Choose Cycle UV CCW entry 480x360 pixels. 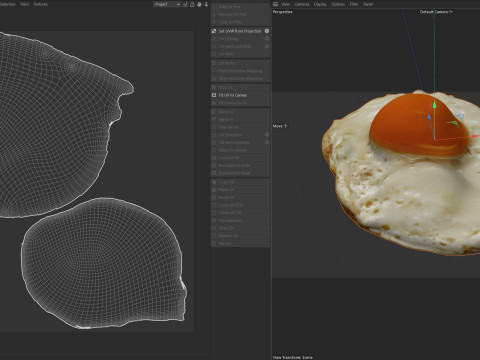240,205
